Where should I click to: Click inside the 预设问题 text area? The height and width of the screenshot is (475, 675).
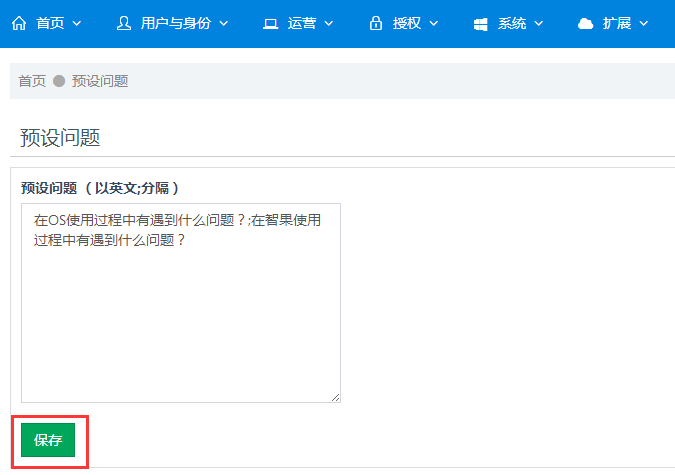(x=181, y=303)
